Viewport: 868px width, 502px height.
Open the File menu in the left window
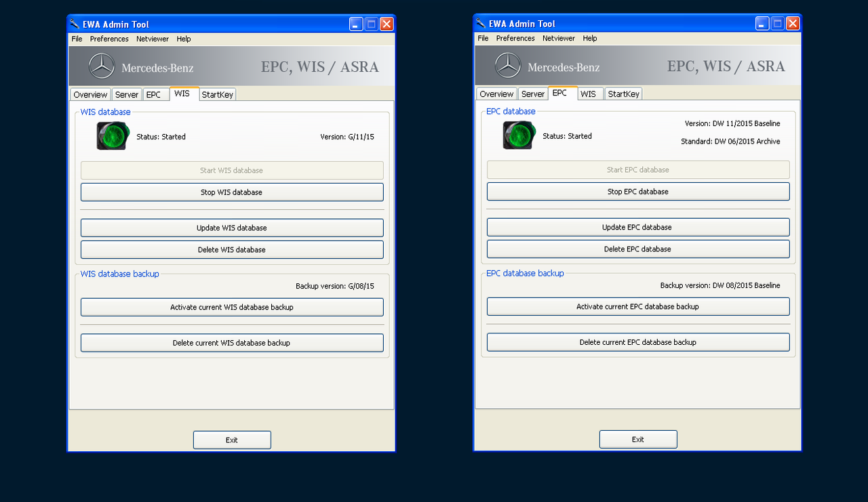click(x=77, y=39)
